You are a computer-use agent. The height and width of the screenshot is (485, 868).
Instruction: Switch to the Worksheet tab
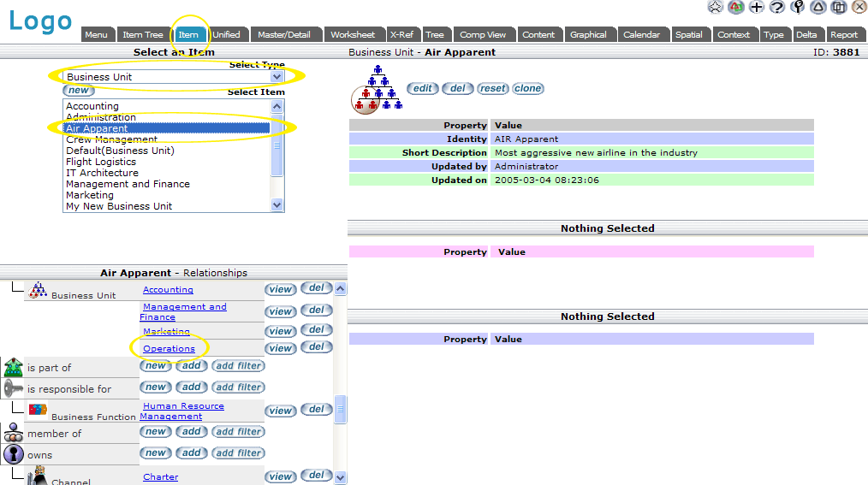point(353,35)
